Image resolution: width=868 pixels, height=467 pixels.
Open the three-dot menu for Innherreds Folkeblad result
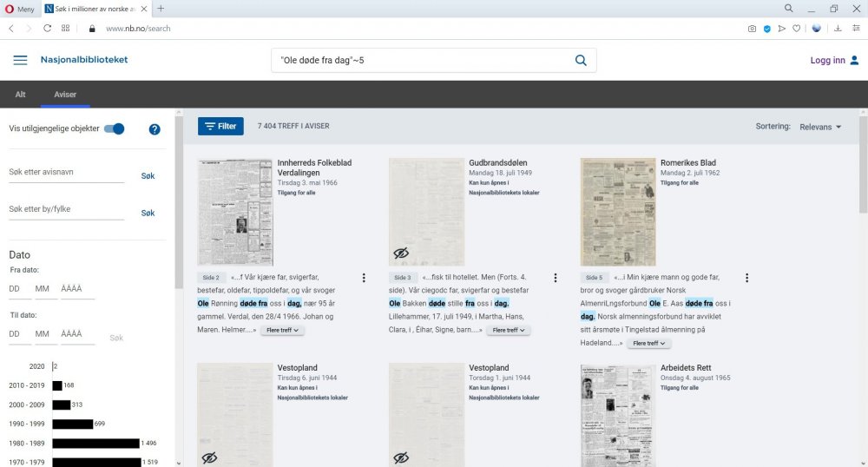[x=364, y=278]
